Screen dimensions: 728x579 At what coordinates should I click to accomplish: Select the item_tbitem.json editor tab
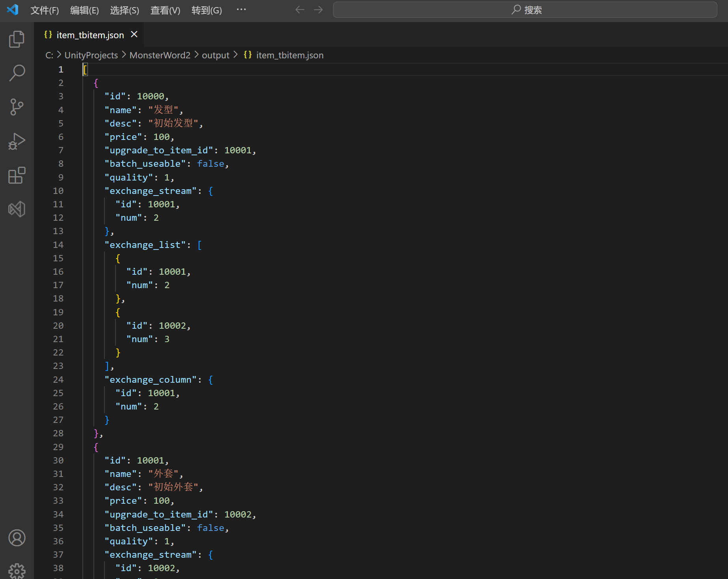tap(89, 35)
